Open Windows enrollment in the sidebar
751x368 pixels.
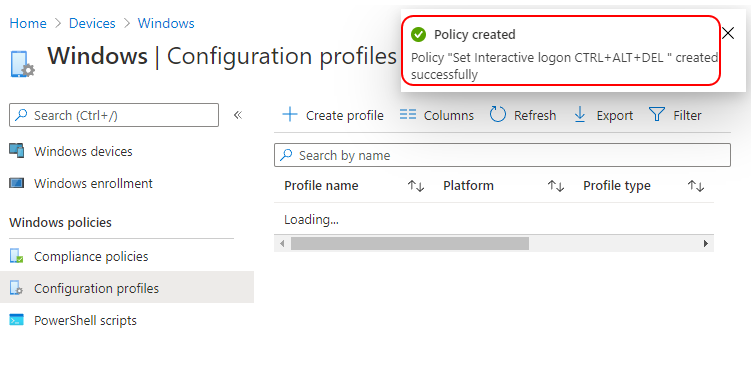[x=93, y=184]
